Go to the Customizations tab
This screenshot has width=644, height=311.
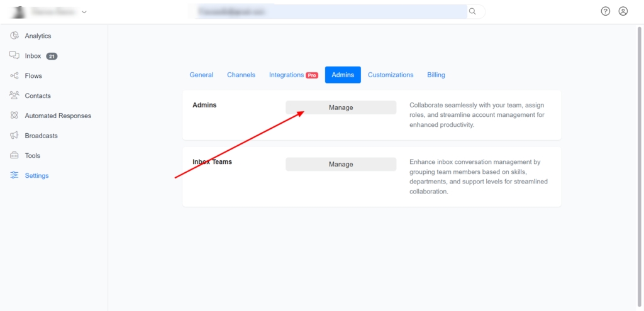pos(391,75)
